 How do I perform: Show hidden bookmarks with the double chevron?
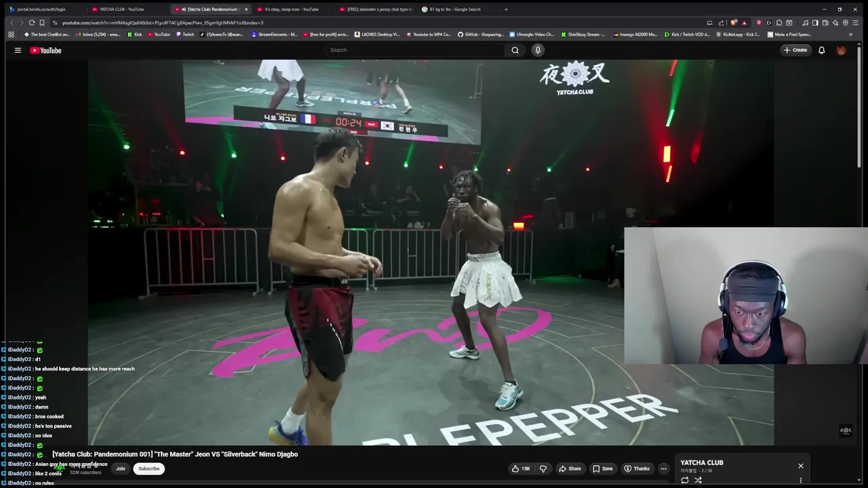pos(850,35)
